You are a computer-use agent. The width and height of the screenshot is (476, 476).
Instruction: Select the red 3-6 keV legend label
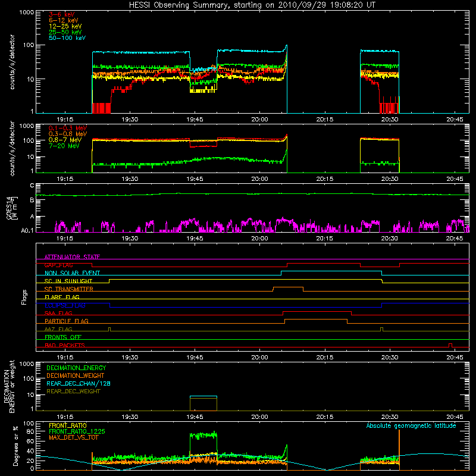[x=61, y=14]
